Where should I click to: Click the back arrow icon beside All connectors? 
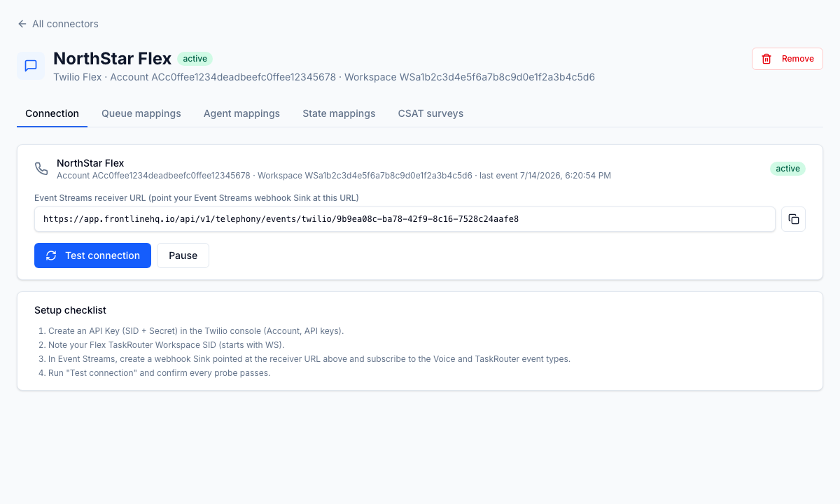click(x=22, y=24)
